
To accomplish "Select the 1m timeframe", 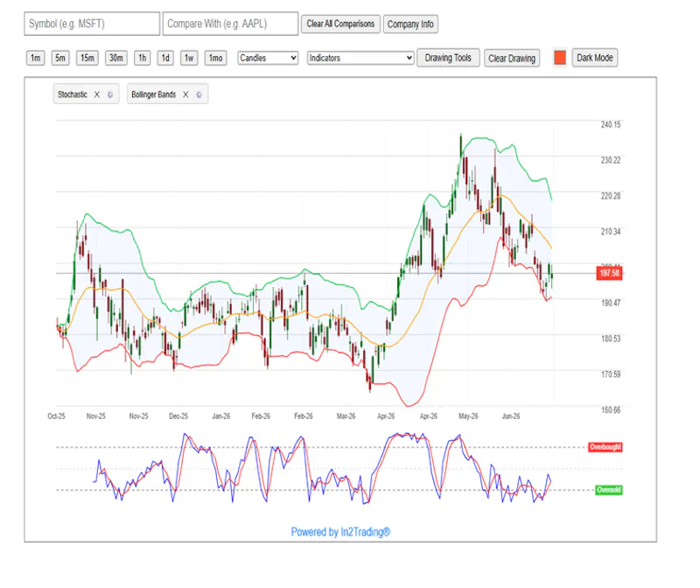I will (x=35, y=58).
